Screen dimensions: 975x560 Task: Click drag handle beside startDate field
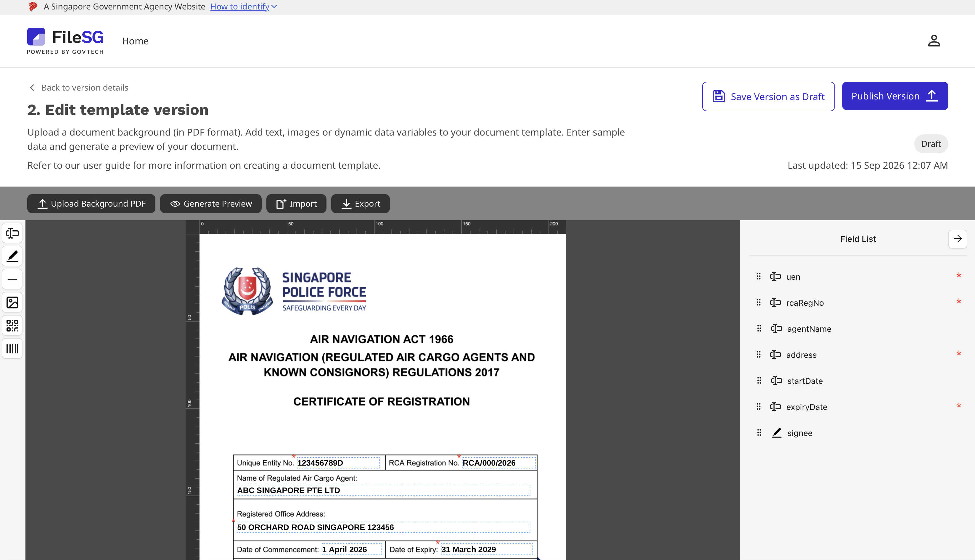pyautogui.click(x=759, y=381)
